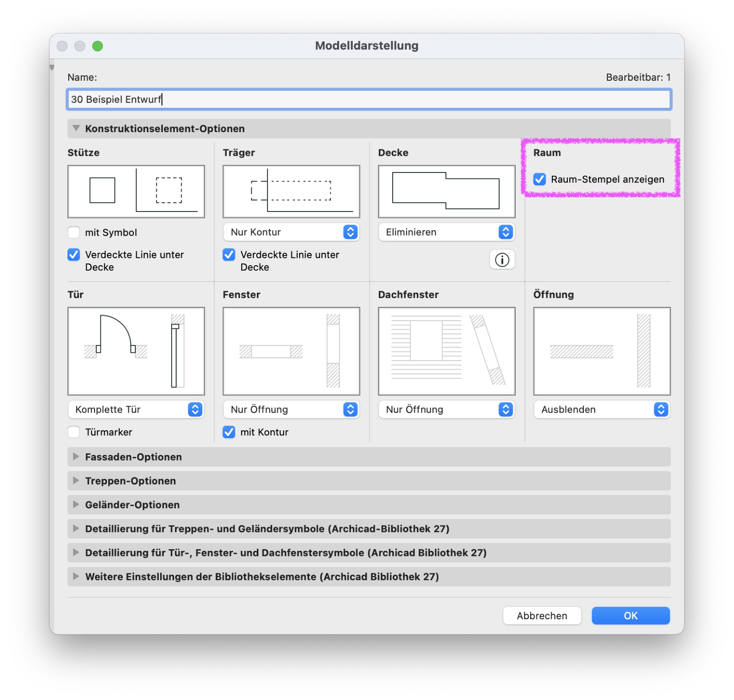734x700 pixels.
Task: Open the Dachfenster Nur Öffnung dropdown
Action: click(446, 410)
